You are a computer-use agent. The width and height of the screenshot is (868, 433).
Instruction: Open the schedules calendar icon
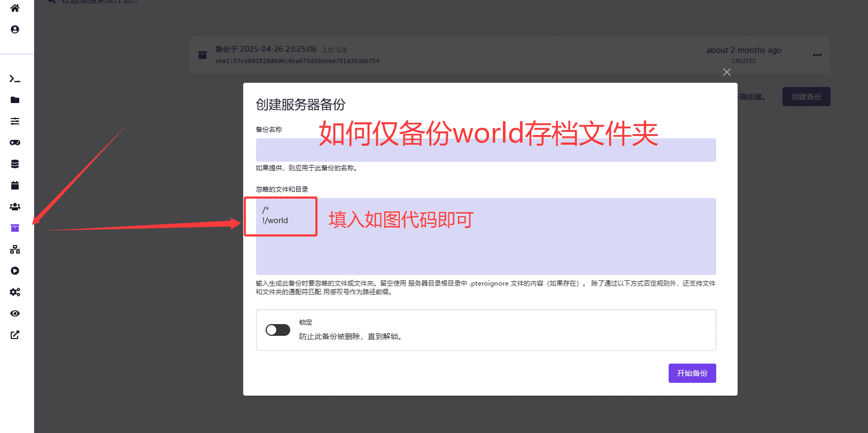(x=15, y=185)
